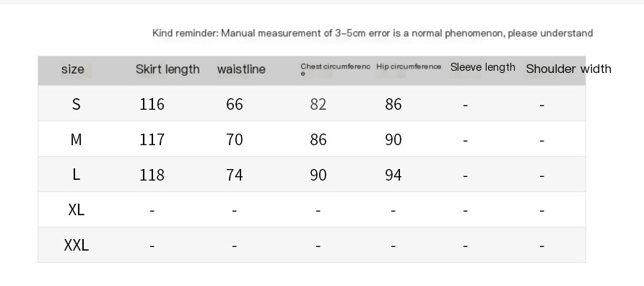
Task: Click the 'Shoulder width' header
Action: click(568, 69)
